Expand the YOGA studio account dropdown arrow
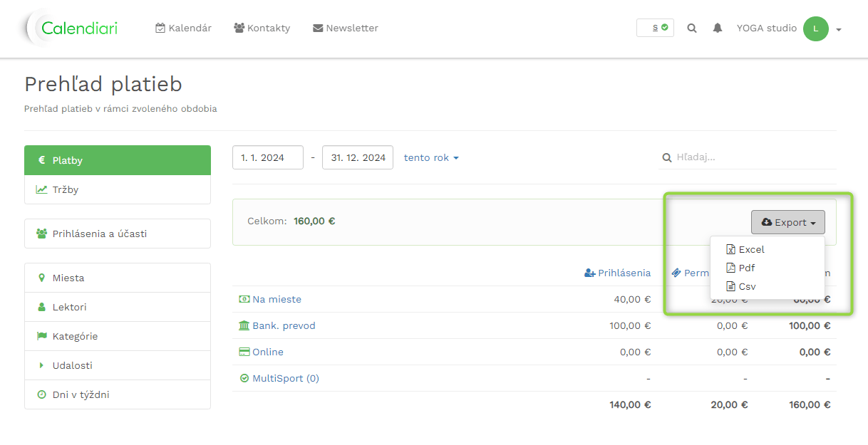Viewport: 868px width, 445px height. (839, 30)
